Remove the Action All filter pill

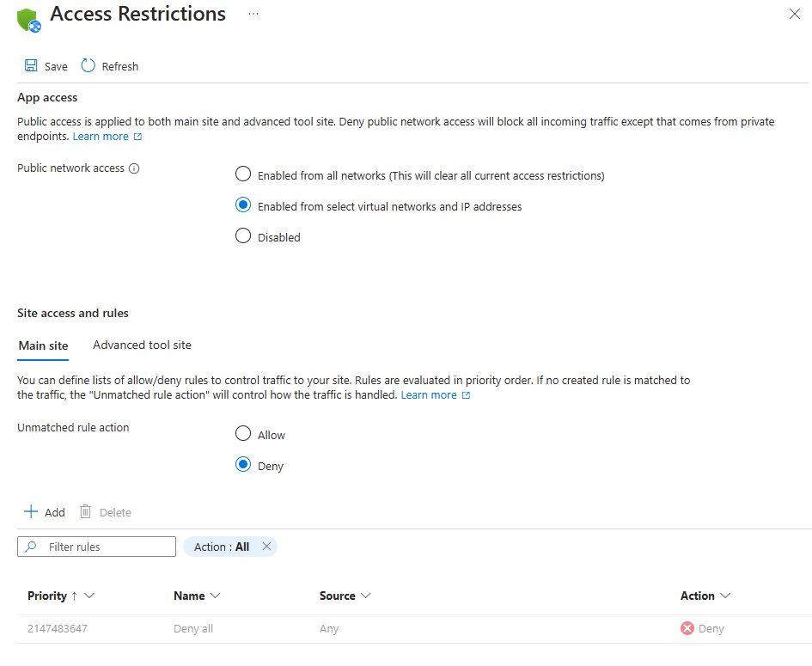(266, 546)
